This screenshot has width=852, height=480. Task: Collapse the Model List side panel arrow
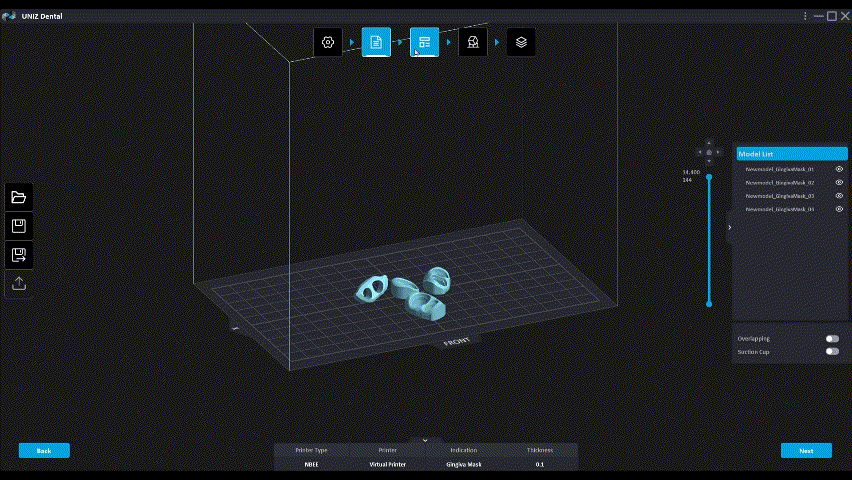[x=729, y=228]
